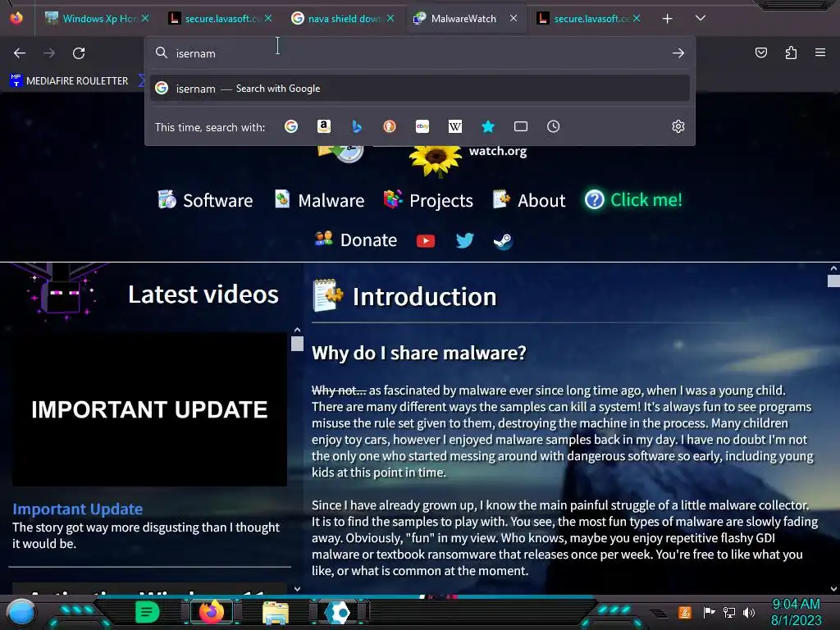Image resolution: width=840 pixels, height=630 pixels.
Task: Click Latest videos scrollbar down arrow
Action: (297, 589)
